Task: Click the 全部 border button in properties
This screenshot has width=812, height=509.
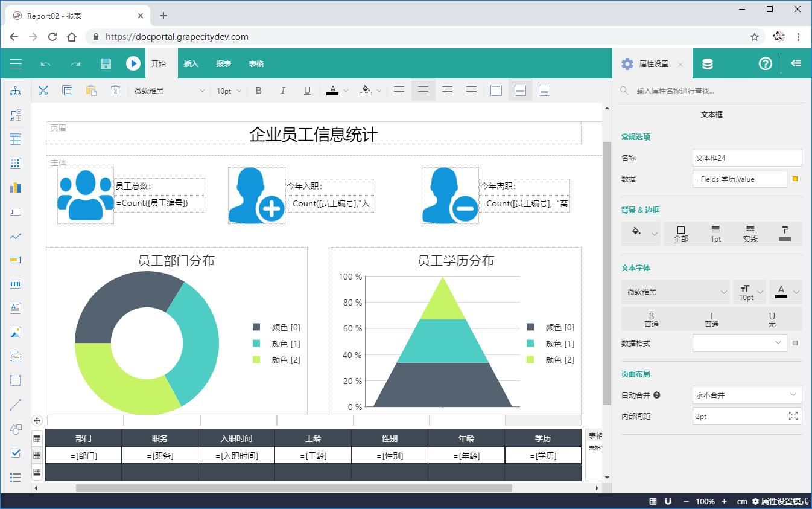Action: click(681, 234)
